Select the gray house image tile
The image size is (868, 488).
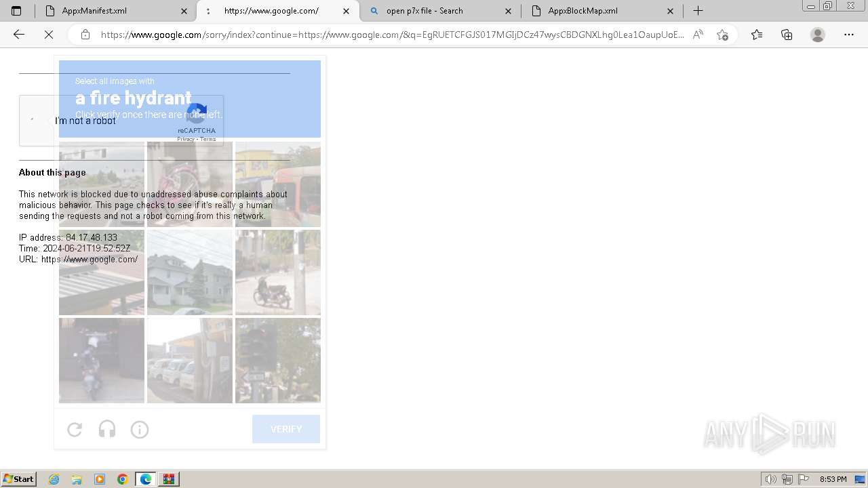190,272
